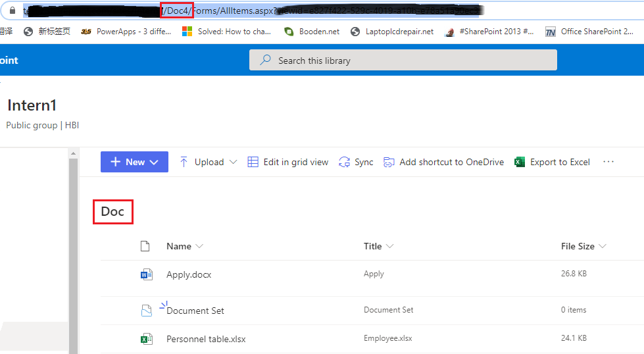The height and width of the screenshot is (354, 644).
Task: Click the 24.1 KB file size
Action: point(574,338)
